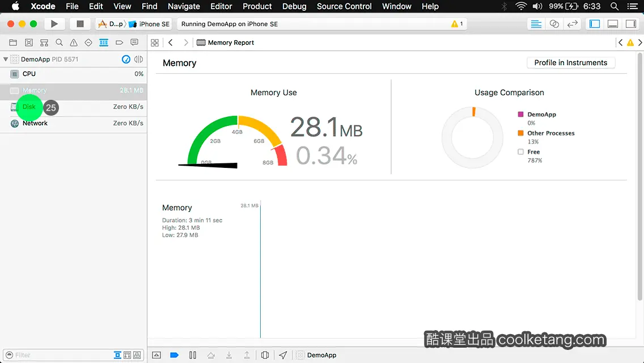Toggle DemoApp process view options gauge icon

click(x=126, y=59)
